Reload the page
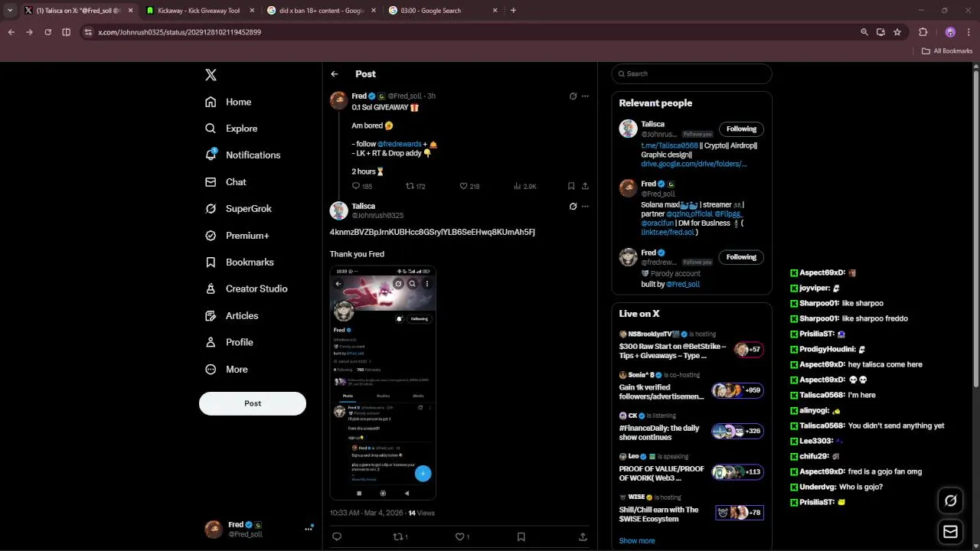Viewport: 980px width, 551px height. [47, 32]
